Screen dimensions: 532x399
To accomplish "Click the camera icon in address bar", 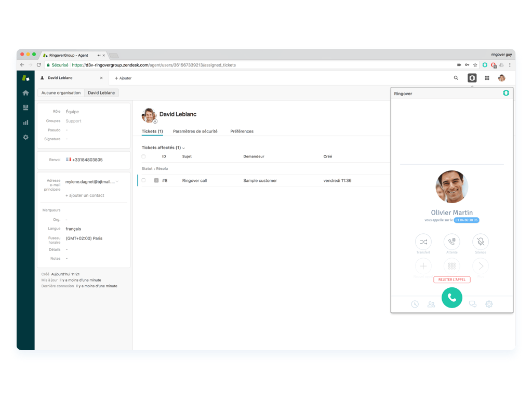I will tap(459, 65).
